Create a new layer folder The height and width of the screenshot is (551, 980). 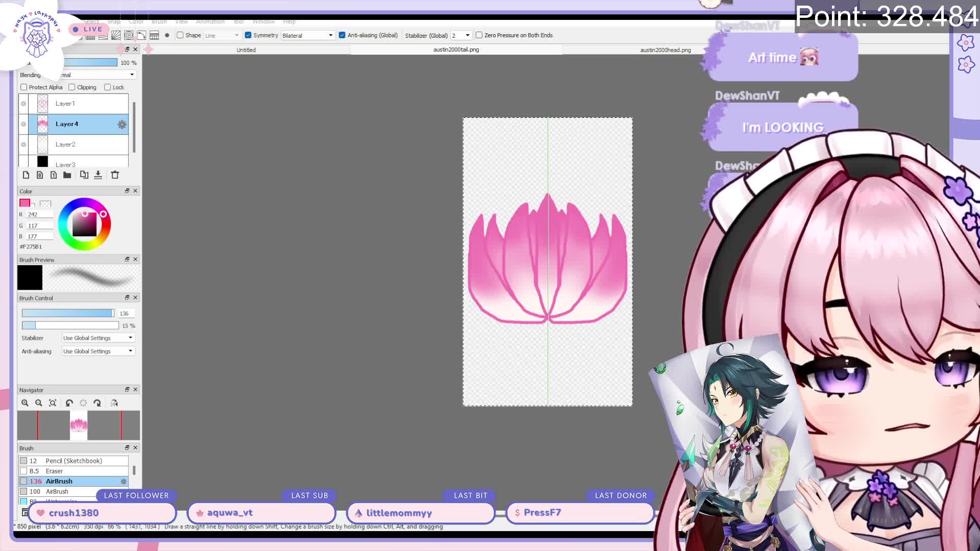(x=67, y=175)
